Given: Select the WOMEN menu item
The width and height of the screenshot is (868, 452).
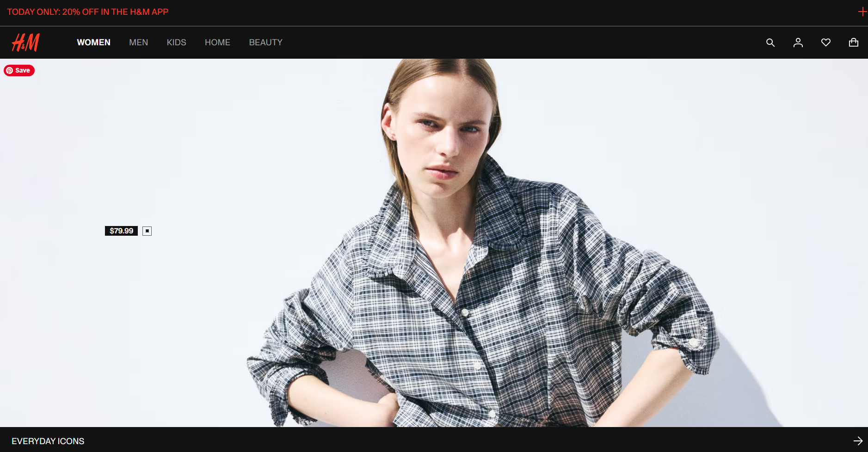Looking at the screenshot, I should (x=93, y=43).
